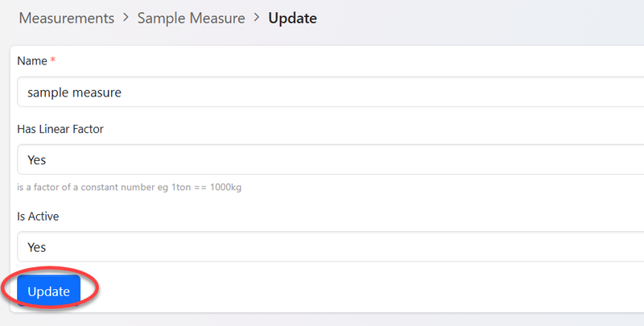Click the 'sample measure' text in Name
The width and height of the screenshot is (644, 326).
coord(74,93)
